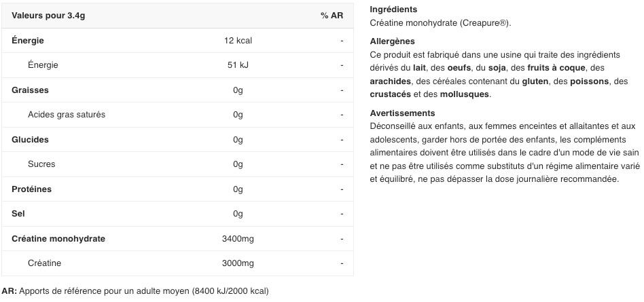Click the bold word "arachides"
The image size is (644, 302).
coord(390,81)
